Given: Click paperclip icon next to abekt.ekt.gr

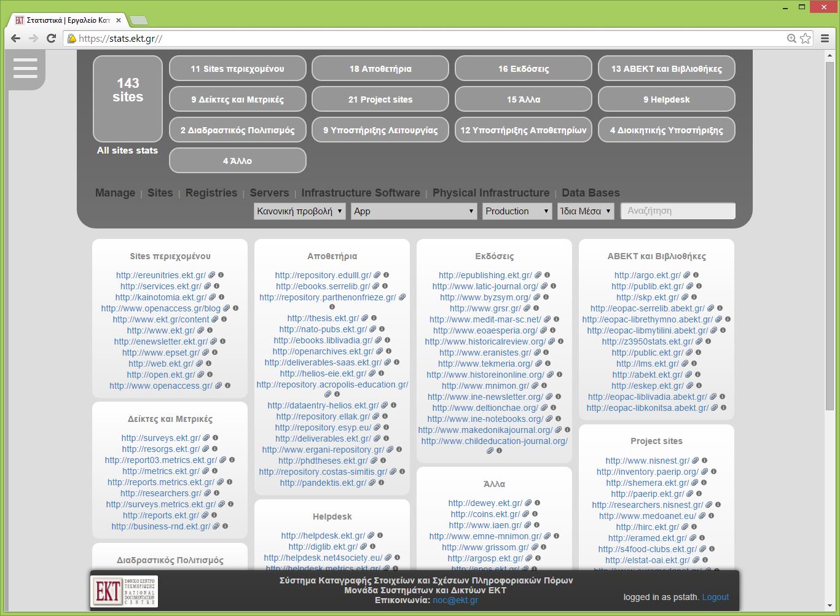Looking at the screenshot, I should click(688, 375).
